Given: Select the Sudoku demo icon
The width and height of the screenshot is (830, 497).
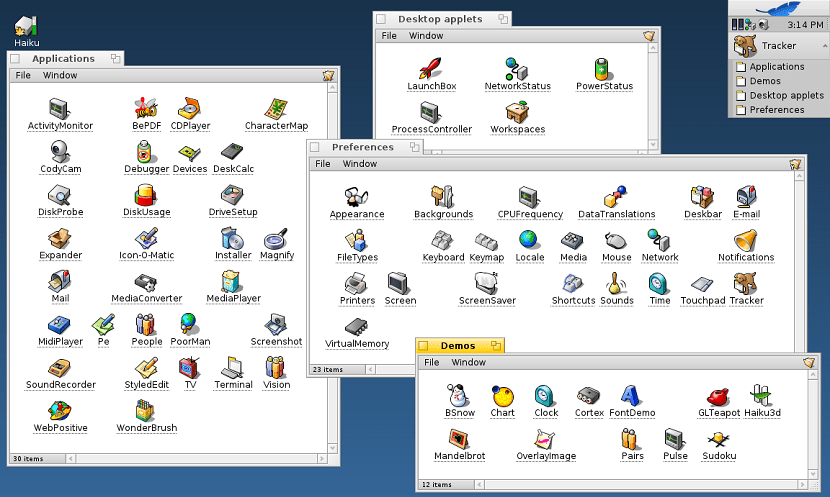Looking at the screenshot, I should point(718,439).
